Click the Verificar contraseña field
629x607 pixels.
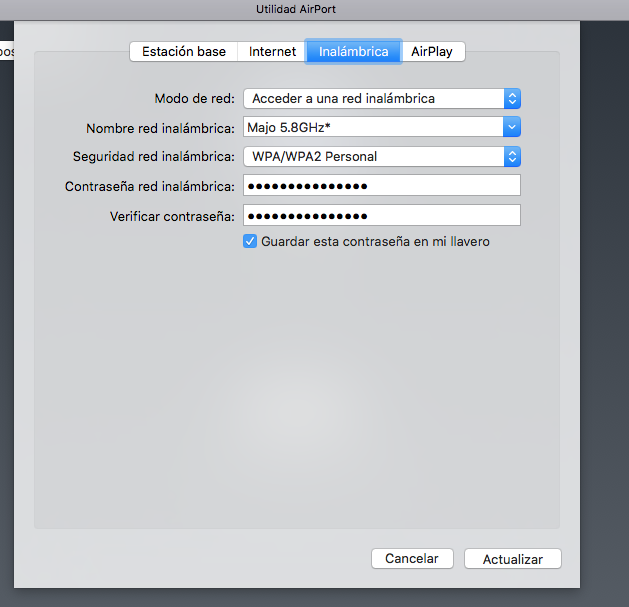[382, 215]
